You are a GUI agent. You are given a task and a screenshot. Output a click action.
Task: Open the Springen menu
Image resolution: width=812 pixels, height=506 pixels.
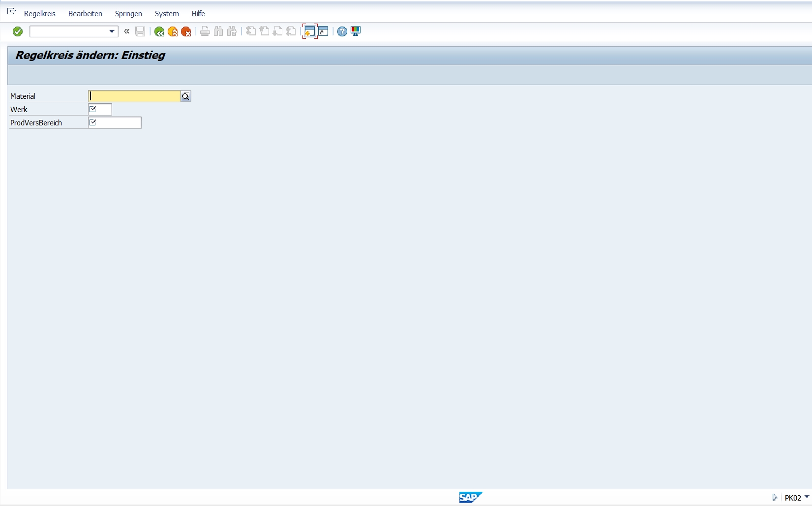click(x=128, y=14)
